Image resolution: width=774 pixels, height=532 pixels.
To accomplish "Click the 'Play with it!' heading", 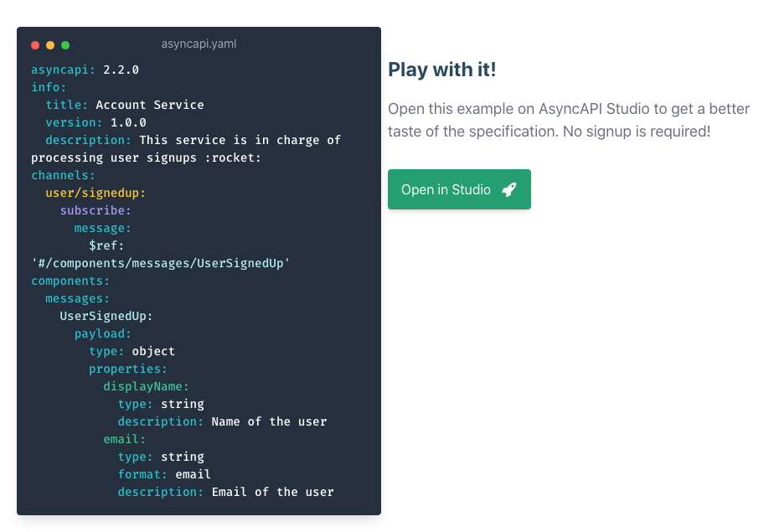I will [441, 70].
